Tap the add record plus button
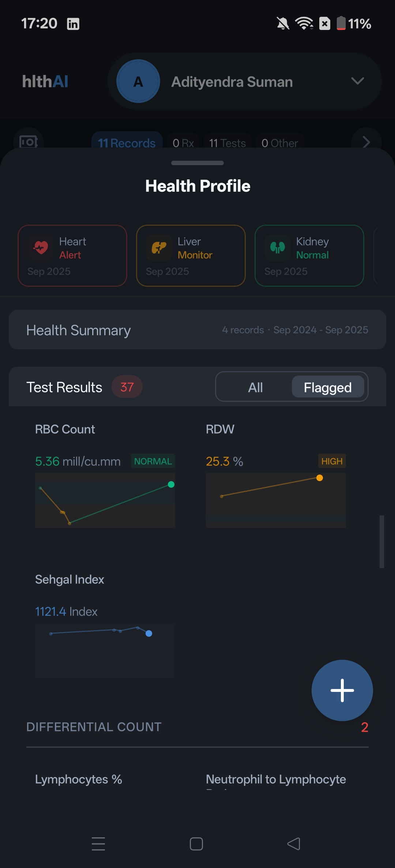The height and width of the screenshot is (868, 395). [x=342, y=690]
